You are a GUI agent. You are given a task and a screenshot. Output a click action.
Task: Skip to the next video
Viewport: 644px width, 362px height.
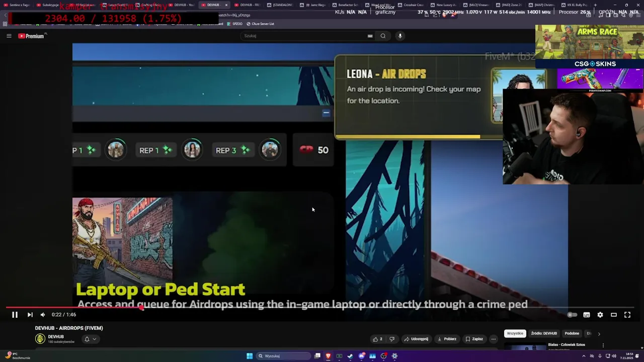[30, 315]
